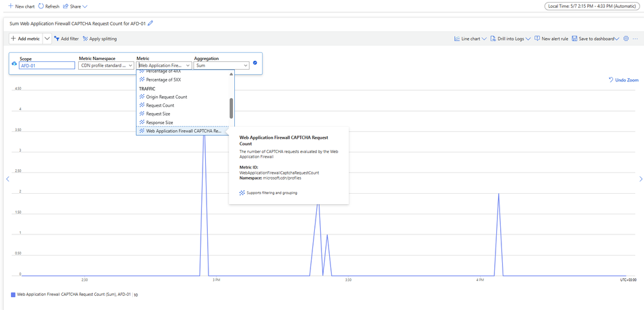Choose Request Size in the metric list
The height and width of the screenshot is (310, 644).
click(159, 114)
